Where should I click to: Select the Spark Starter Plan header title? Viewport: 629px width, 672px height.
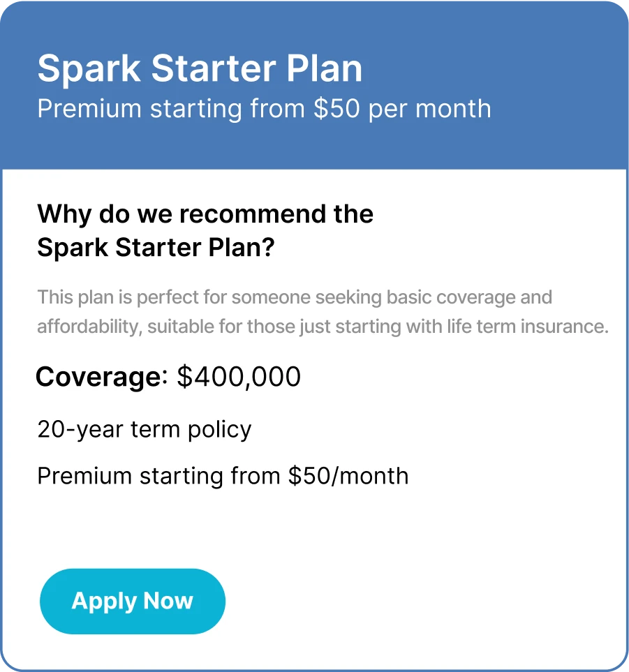pos(200,68)
